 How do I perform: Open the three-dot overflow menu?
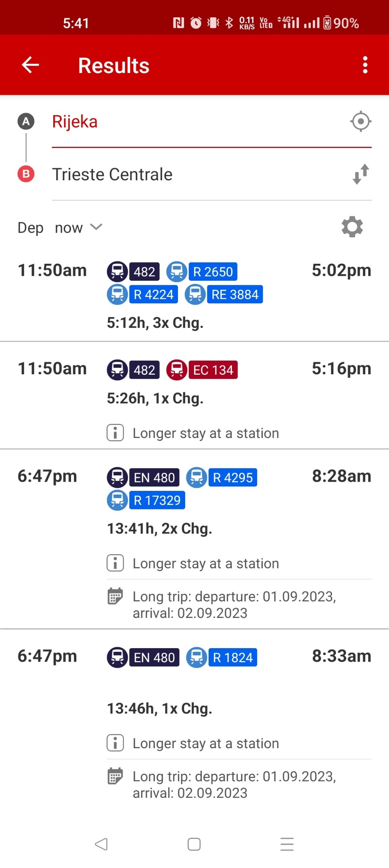(365, 65)
